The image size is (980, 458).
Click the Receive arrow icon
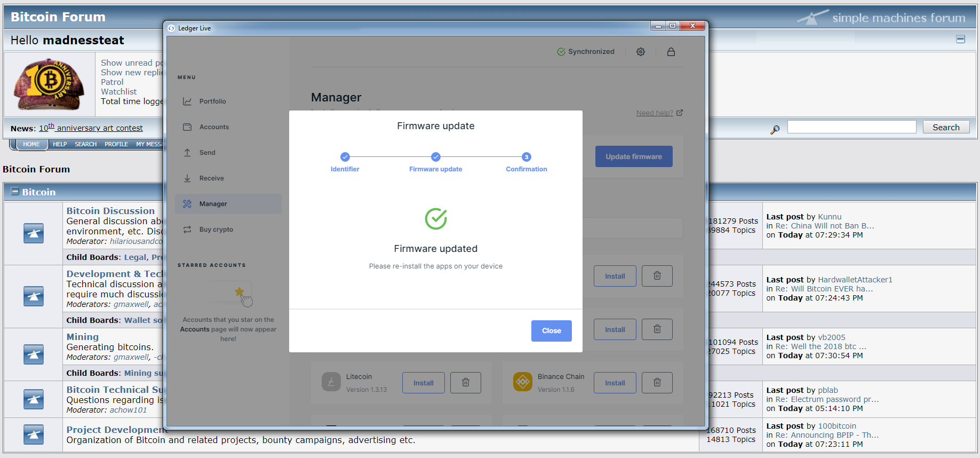(x=187, y=178)
